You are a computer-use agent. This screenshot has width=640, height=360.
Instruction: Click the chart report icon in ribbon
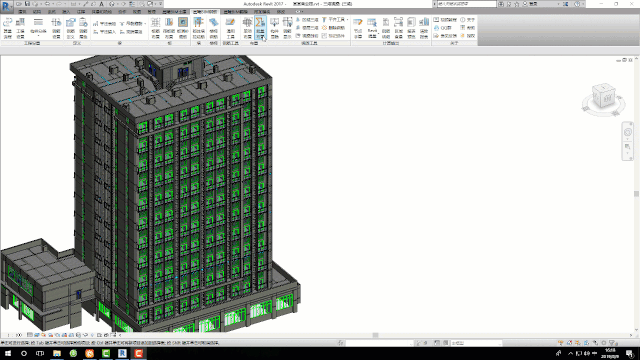424,28
